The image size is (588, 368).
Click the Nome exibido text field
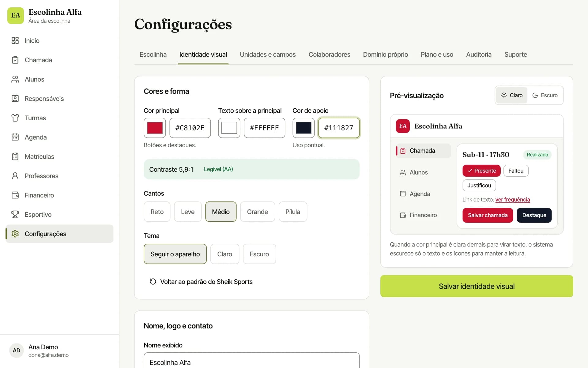pyautogui.click(x=251, y=361)
